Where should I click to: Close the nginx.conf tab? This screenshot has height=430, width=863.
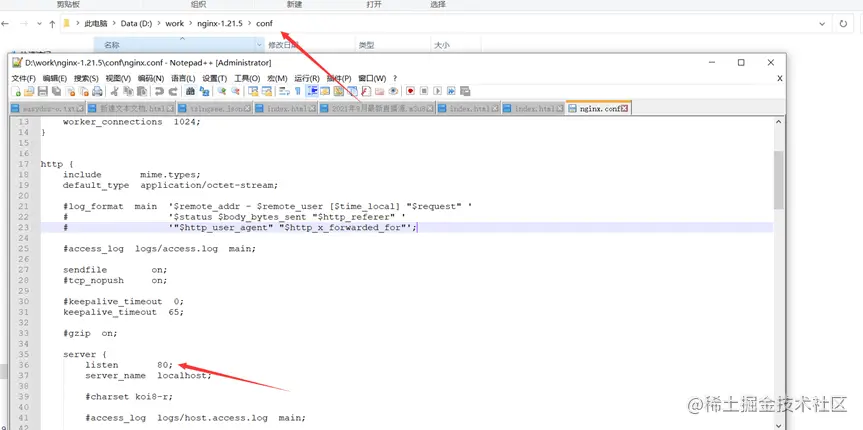click(625, 108)
